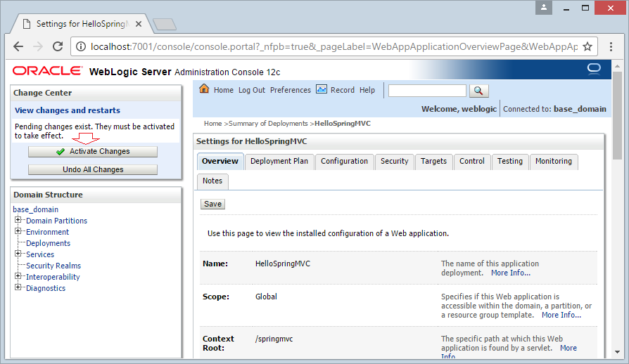The image size is (629, 364).
Task: Expand Interoperability tree node
Action: [x=18, y=276]
